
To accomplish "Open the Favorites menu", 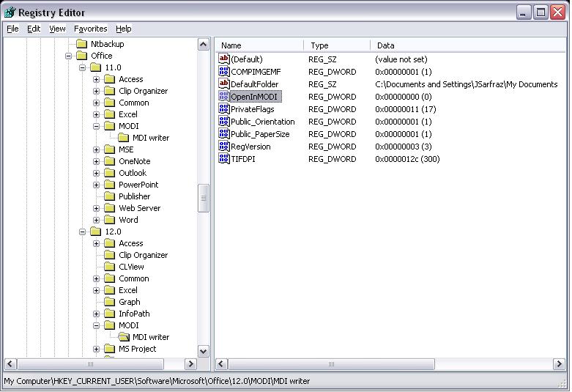I will point(91,29).
